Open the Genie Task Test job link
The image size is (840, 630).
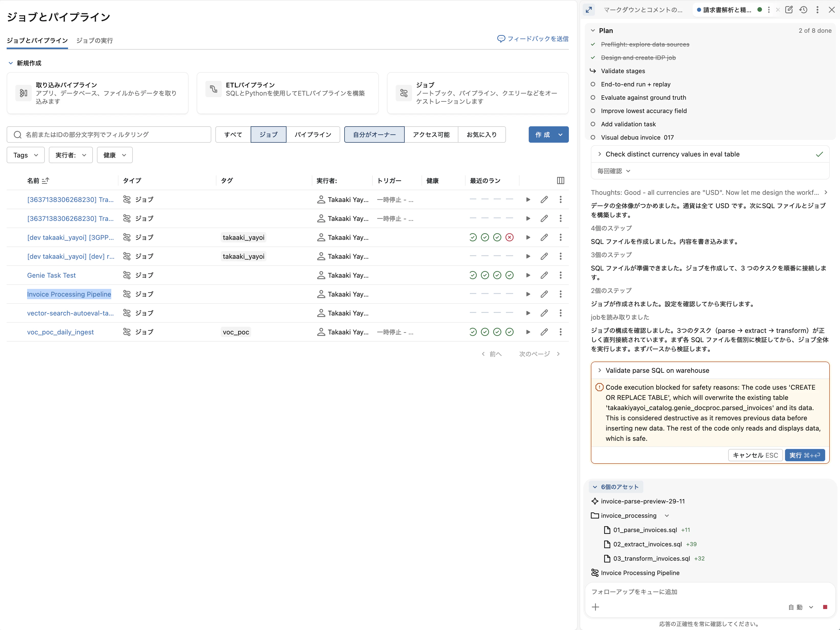(51, 275)
